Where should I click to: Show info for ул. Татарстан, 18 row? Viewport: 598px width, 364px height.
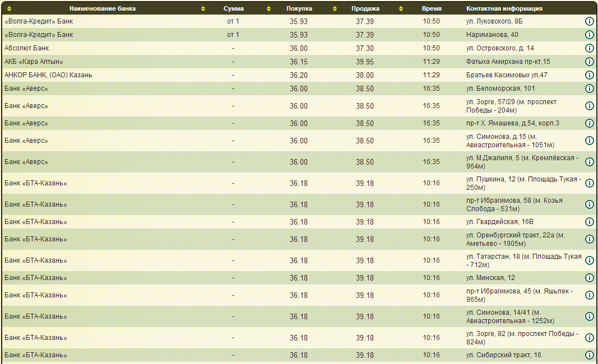tap(589, 261)
